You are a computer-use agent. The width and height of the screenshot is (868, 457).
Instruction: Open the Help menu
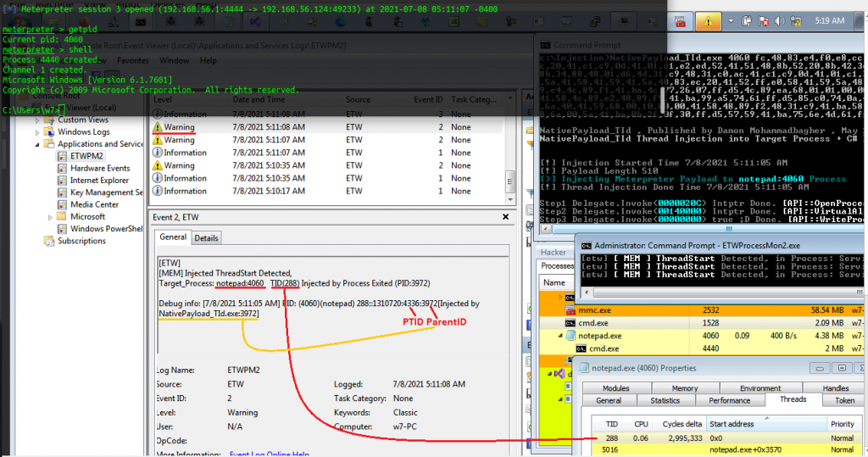click(x=208, y=61)
